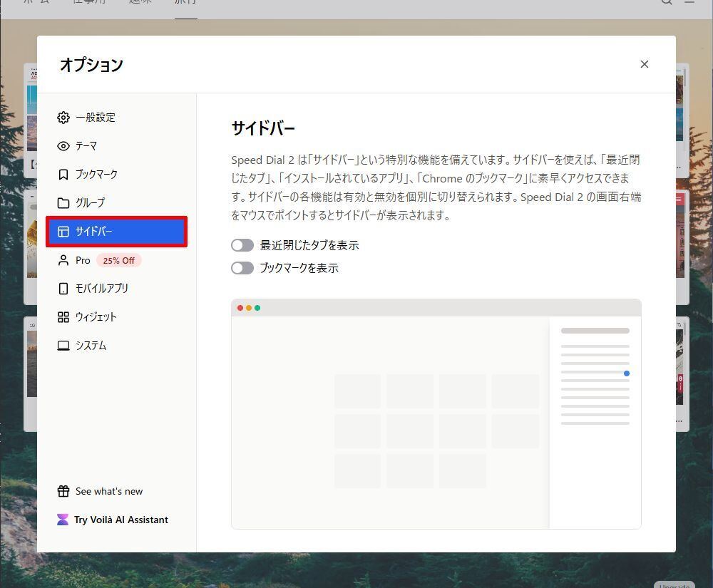Click the phone icon beside モバイルアプリ
This screenshot has height=588, width=713.
(63, 289)
